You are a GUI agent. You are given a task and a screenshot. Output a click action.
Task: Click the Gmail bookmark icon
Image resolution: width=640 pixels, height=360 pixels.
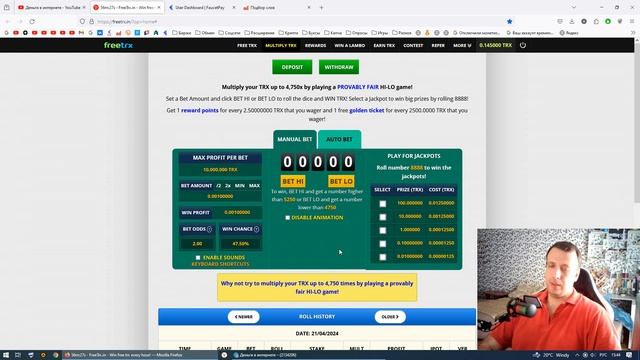pyautogui.click(x=81, y=33)
